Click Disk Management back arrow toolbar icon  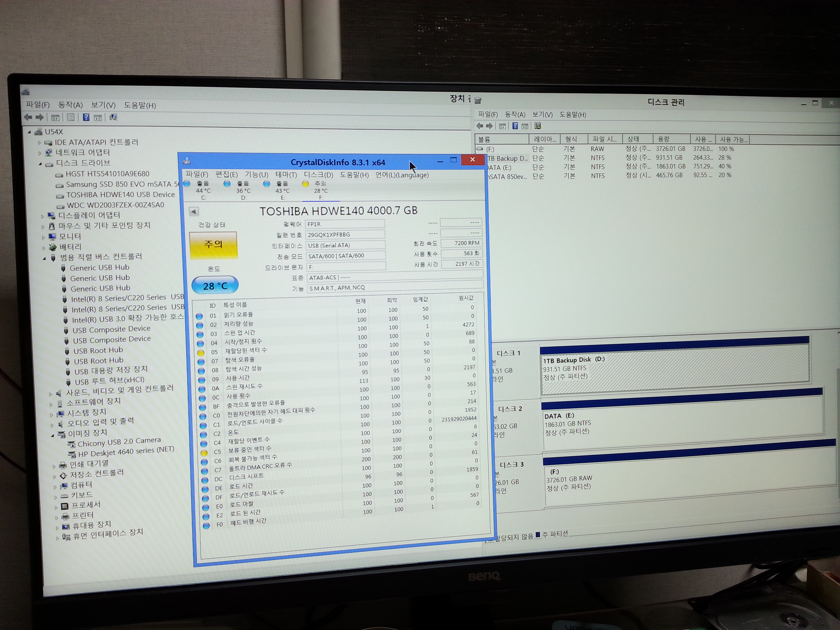tap(480, 126)
